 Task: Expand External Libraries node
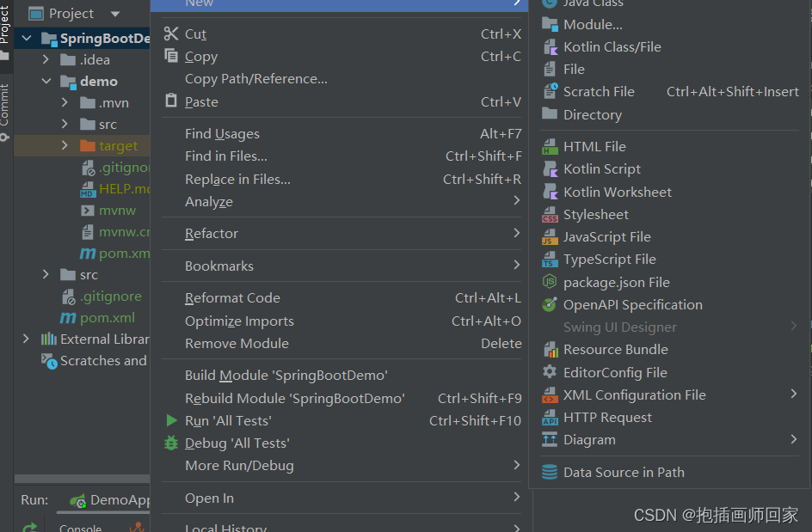tap(26, 339)
